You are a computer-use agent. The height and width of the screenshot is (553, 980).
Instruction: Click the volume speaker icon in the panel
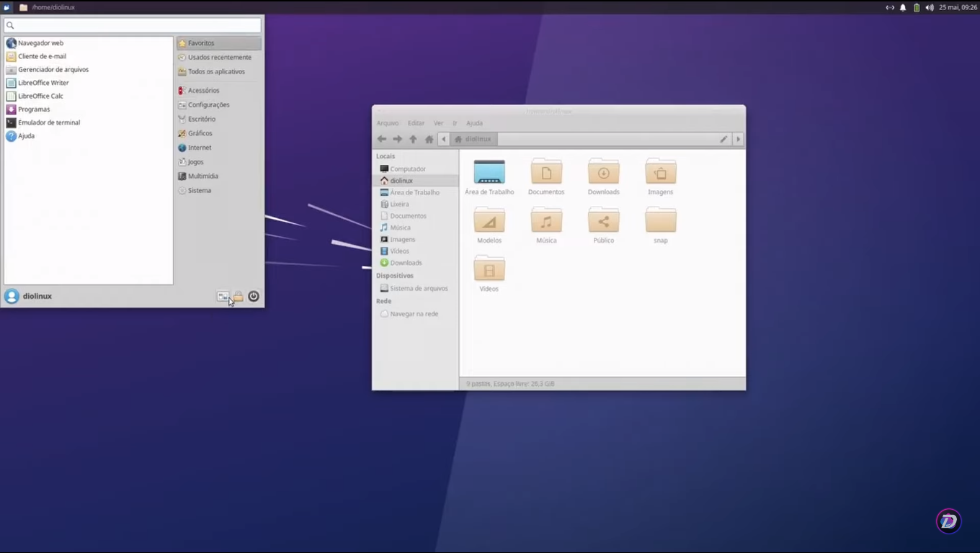point(928,6)
